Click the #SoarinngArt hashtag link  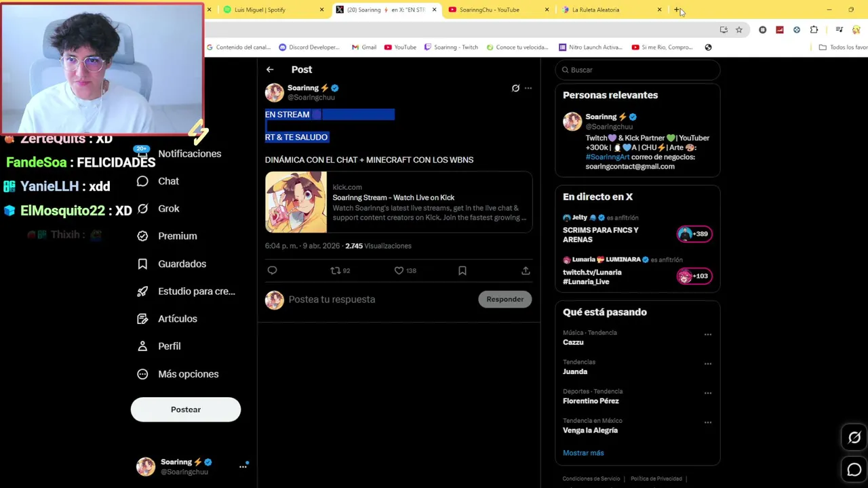(x=608, y=157)
